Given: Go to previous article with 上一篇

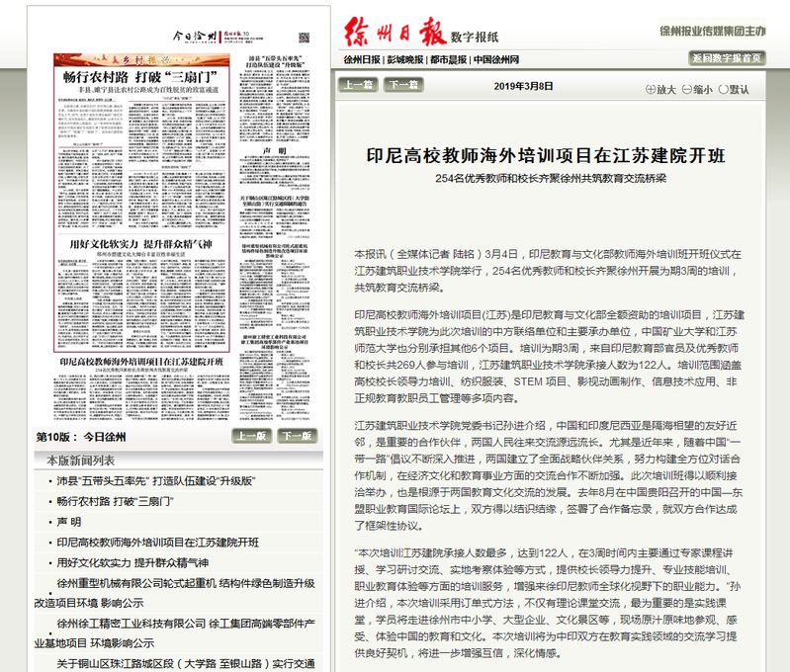Looking at the screenshot, I should [x=358, y=85].
